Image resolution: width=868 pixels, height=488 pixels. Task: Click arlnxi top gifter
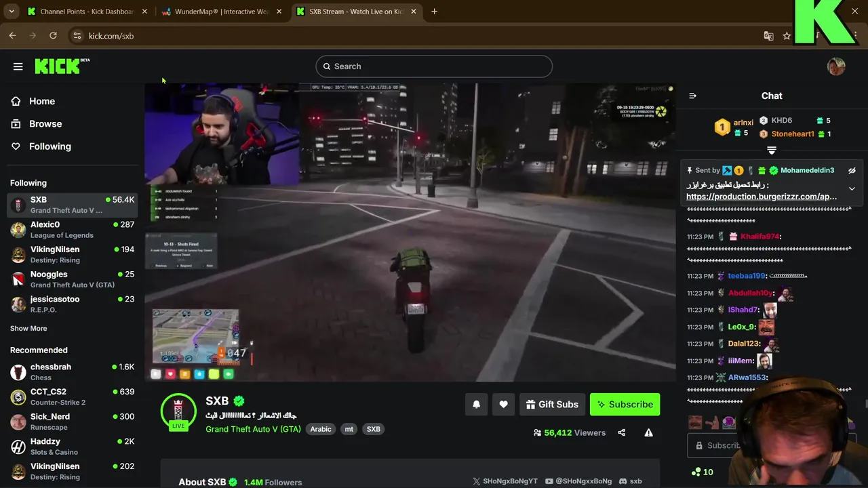click(x=743, y=123)
